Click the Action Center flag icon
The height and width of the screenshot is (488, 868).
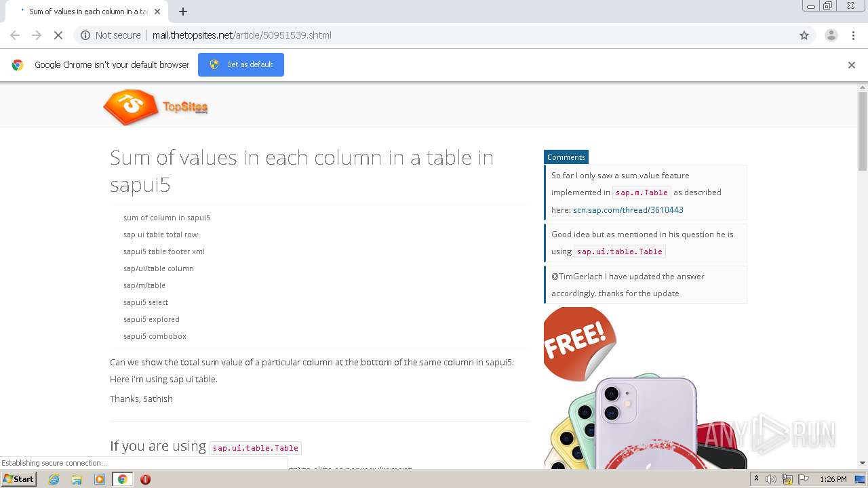[802, 479]
